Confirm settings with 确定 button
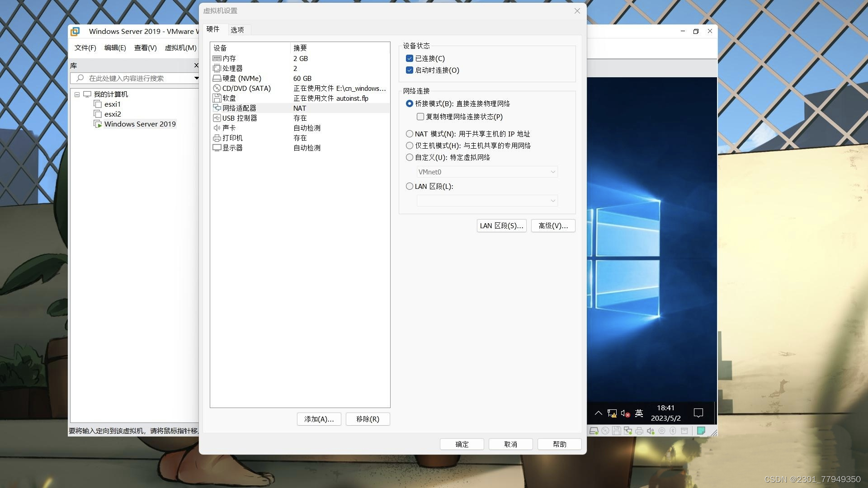868x488 pixels. (x=462, y=445)
